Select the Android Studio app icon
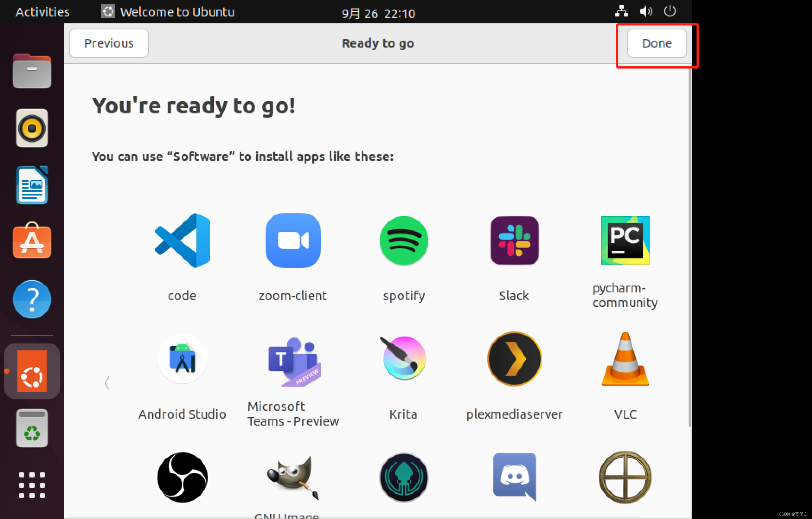Image resolution: width=812 pixels, height=519 pixels. point(182,359)
